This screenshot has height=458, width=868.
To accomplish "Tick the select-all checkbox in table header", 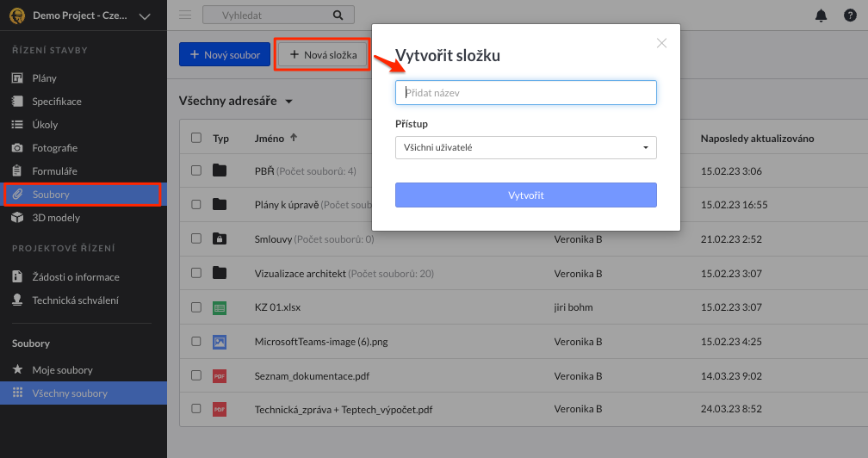I will (196, 138).
